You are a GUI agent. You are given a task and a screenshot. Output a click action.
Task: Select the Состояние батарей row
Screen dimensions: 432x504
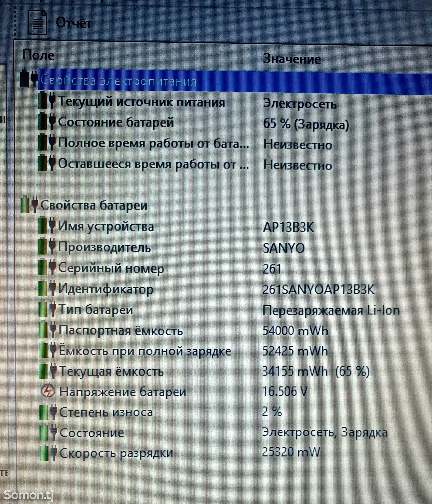coord(116,122)
